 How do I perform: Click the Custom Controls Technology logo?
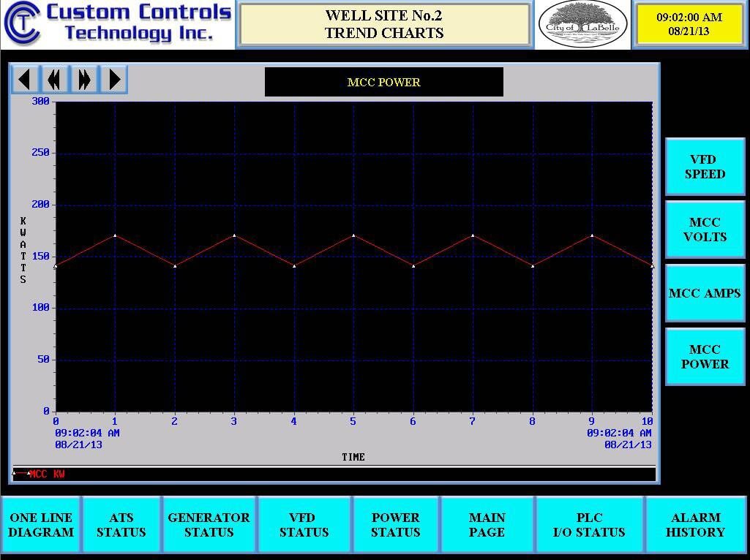click(117, 24)
